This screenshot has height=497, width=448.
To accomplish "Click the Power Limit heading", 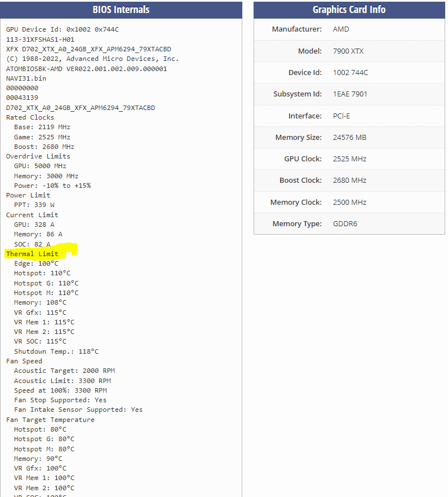I will click(x=28, y=195).
